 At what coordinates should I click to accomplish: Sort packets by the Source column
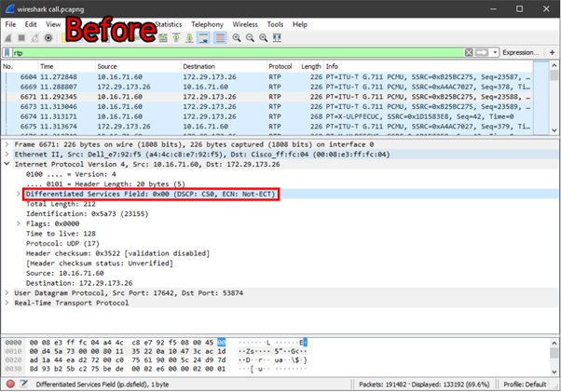click(138, 66)
